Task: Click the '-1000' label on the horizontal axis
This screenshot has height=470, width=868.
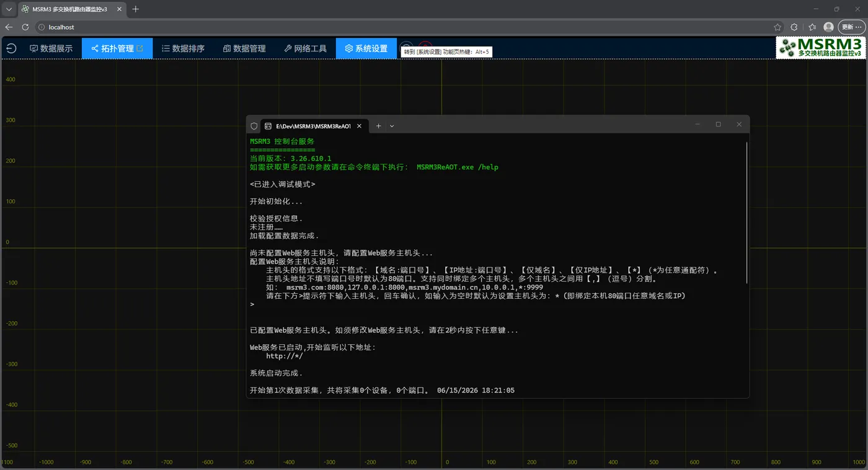Action: [x=46, y=462]
